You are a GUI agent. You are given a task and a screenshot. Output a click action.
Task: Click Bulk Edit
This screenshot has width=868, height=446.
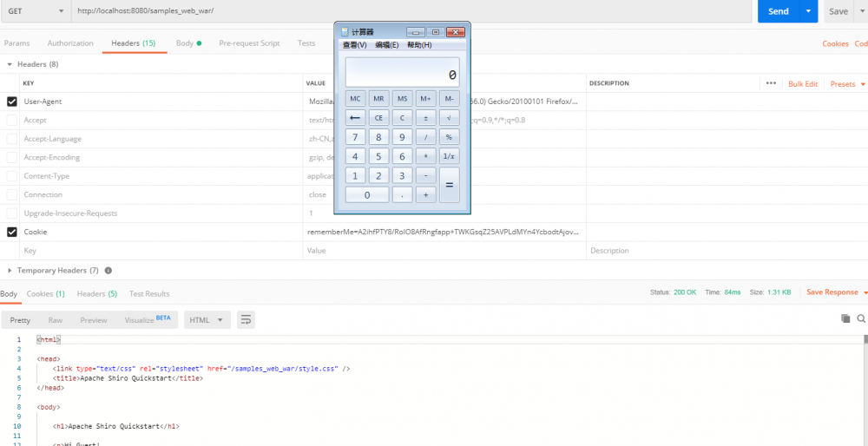point(803,84)
